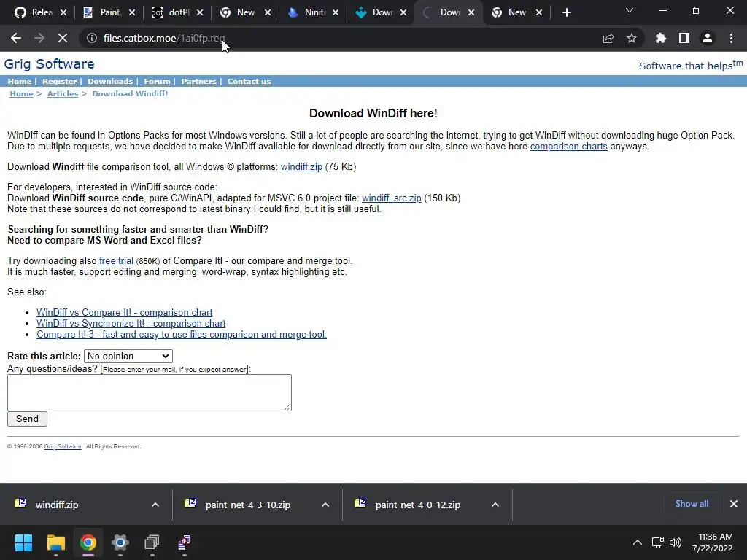Submit feedback with the Send button
This screenshot has height=560, width=747.
(27, 419)
